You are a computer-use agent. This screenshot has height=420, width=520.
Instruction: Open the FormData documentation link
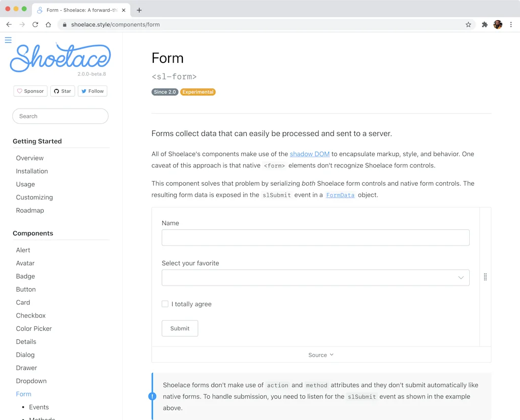(340, 195)
